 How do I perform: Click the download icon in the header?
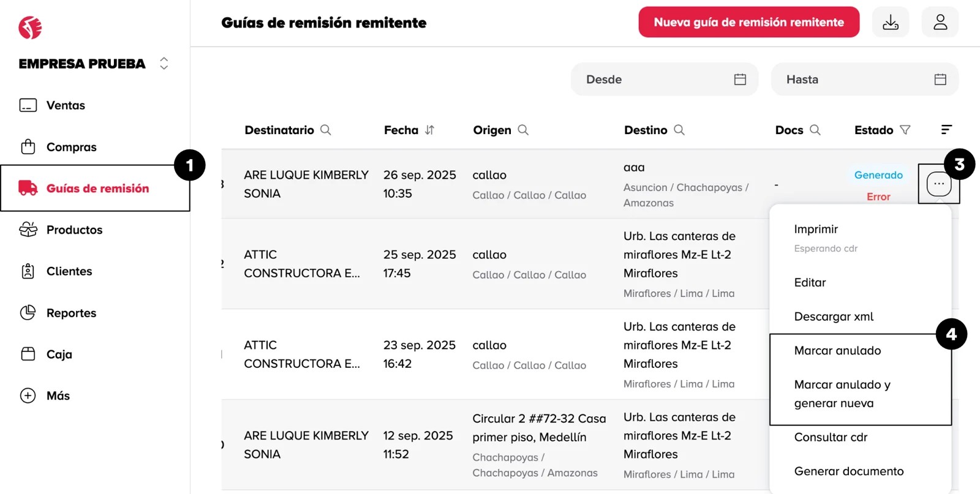tap(891, 23)
